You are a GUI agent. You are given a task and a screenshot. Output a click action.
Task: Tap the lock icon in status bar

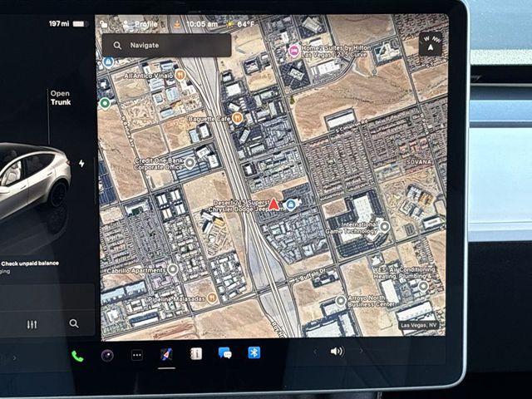point(104,24)
